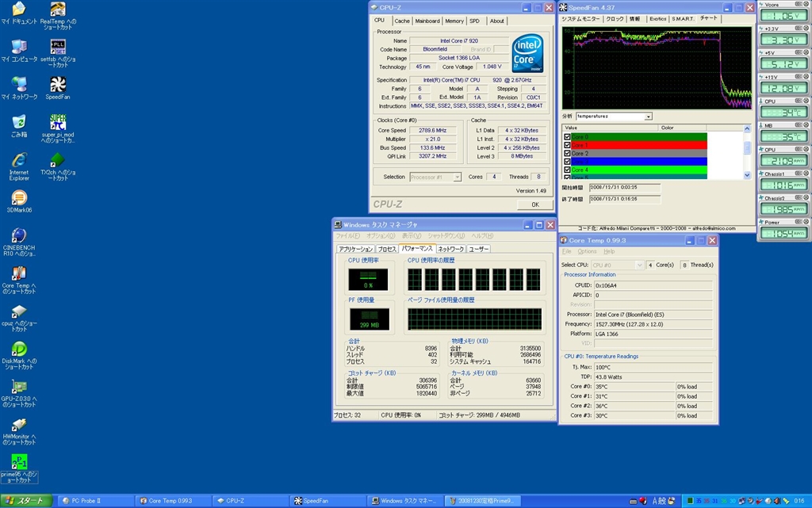Open the super_pi_mod desktop shortcut
The height and width of the screenshot is (508, 812).
57,124
